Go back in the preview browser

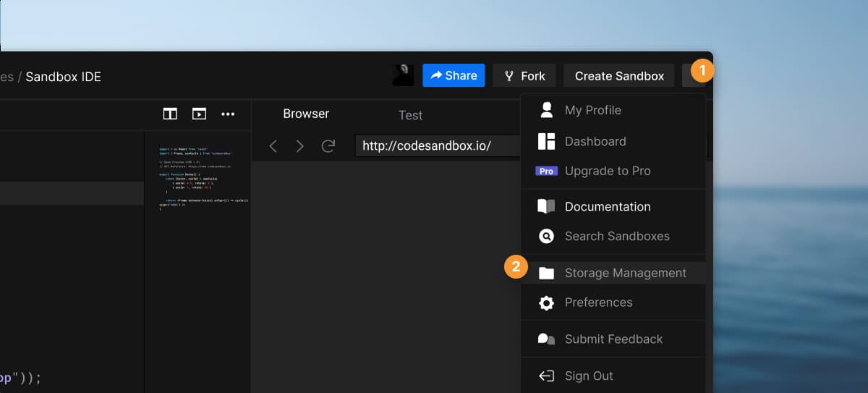[273, 146]
